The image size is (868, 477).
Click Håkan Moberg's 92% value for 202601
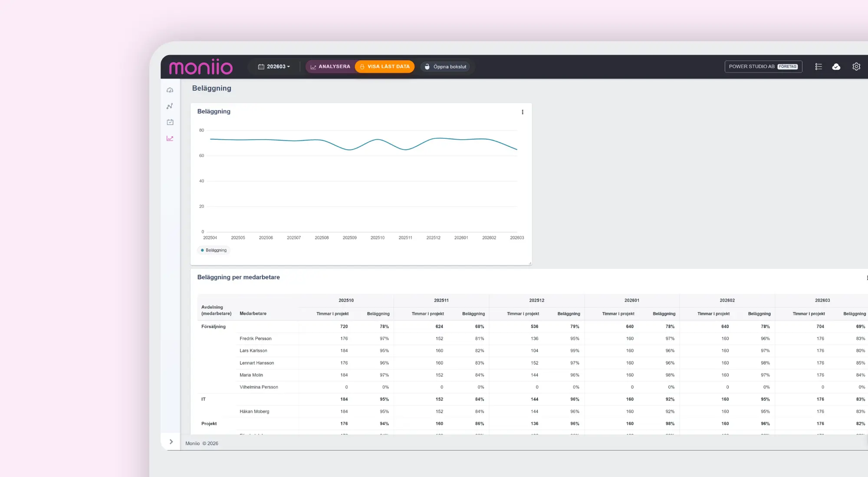pos(670,412)
